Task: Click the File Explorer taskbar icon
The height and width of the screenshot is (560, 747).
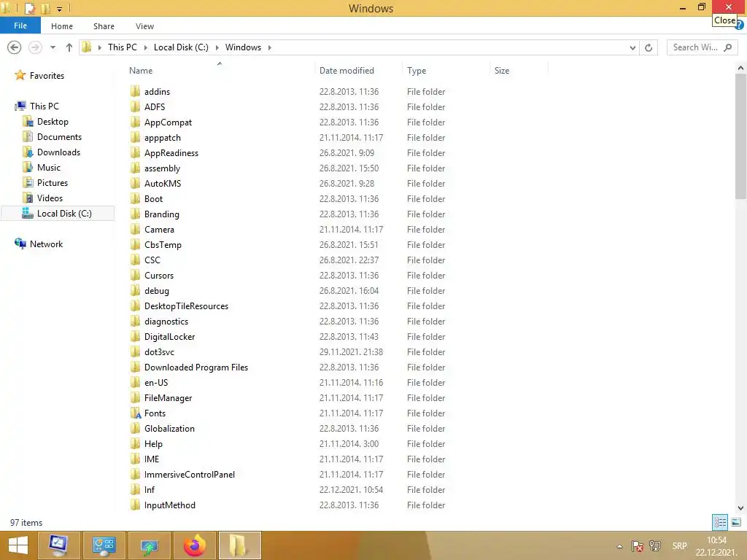Action: pos(239,545)
